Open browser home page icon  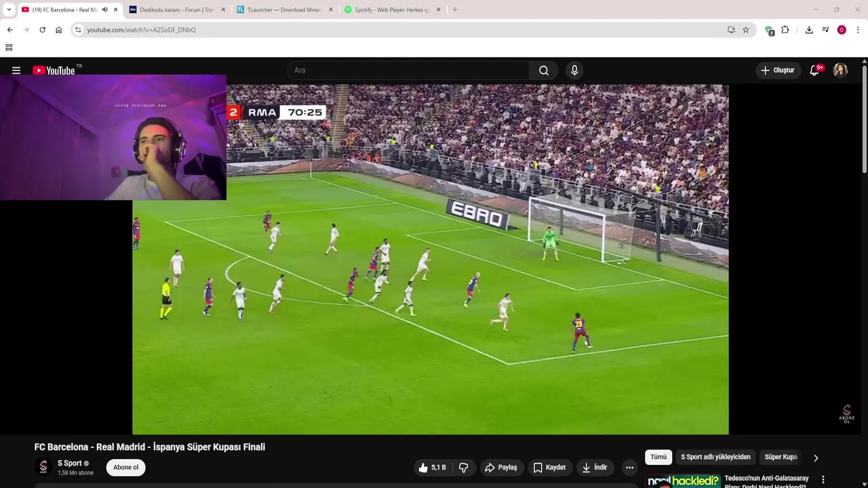58,30
